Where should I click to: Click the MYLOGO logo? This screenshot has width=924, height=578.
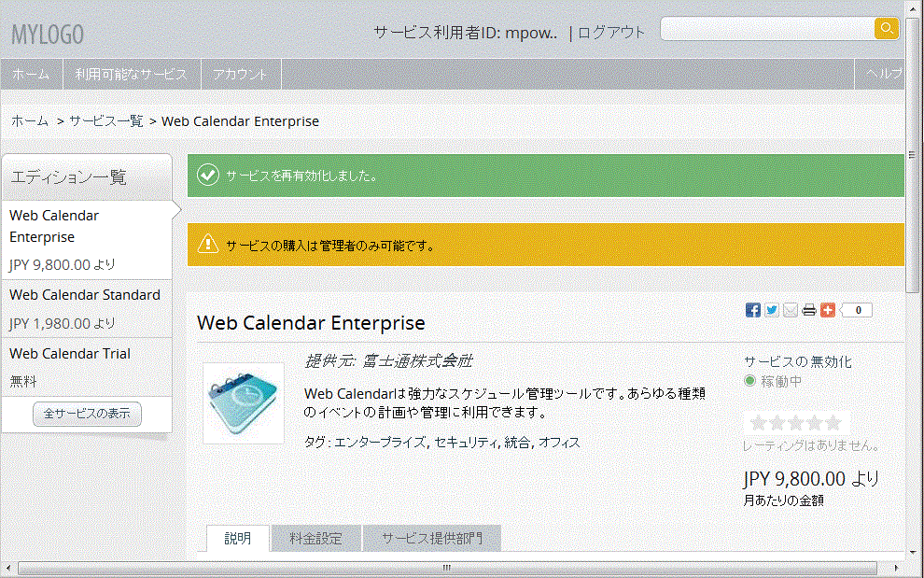tap(48, 35)
